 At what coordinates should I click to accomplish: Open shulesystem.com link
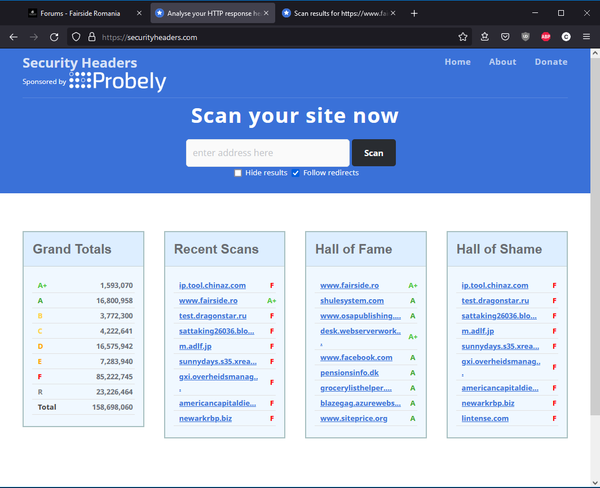click(352, 301)
